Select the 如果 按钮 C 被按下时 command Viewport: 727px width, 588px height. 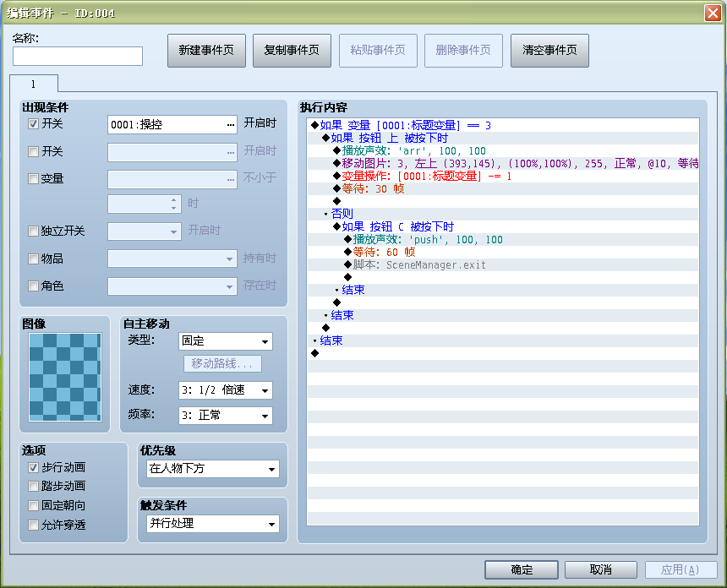point(503,226)
